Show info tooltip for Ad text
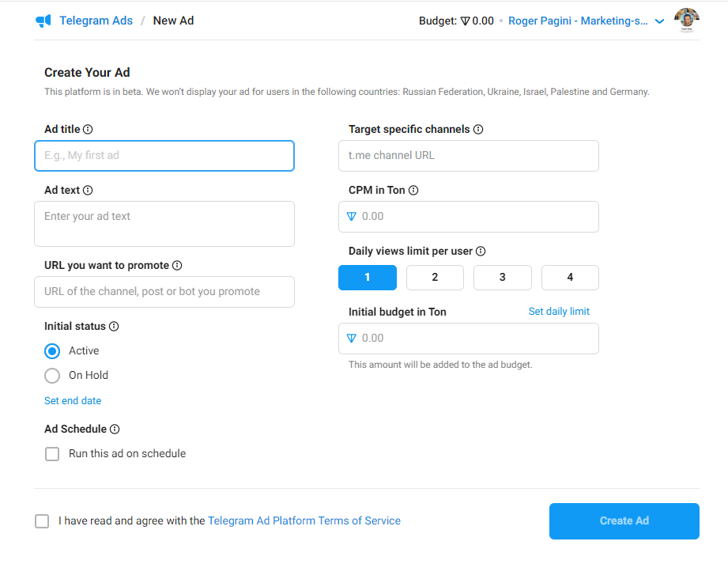Image resolution: width=728 pixels, height=564 pixels. (88, 190)
